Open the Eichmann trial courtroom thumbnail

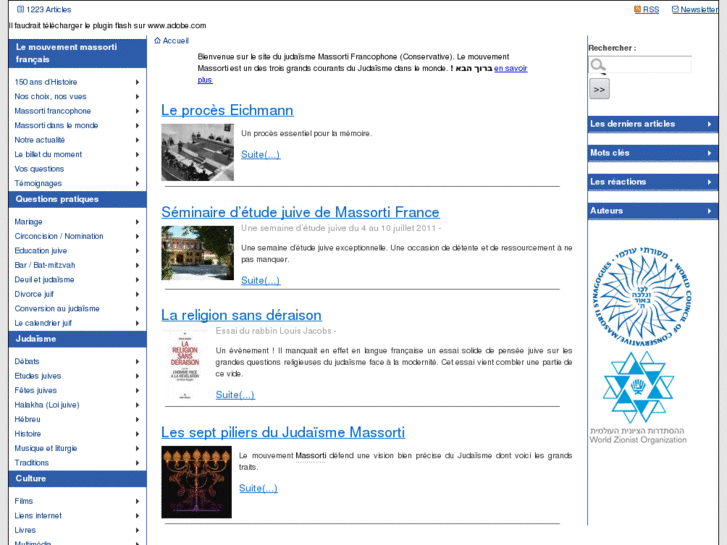point(198,152)
